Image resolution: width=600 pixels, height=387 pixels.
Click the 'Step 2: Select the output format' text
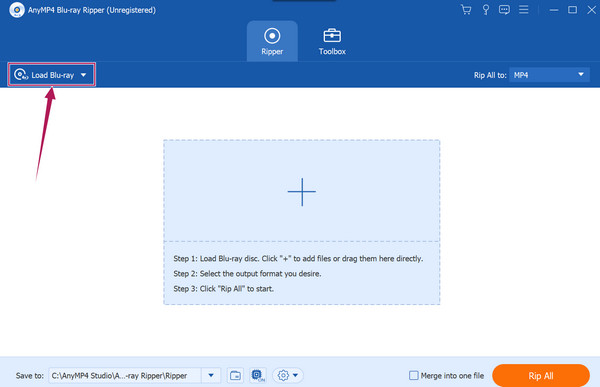click(x=247, y=274)
